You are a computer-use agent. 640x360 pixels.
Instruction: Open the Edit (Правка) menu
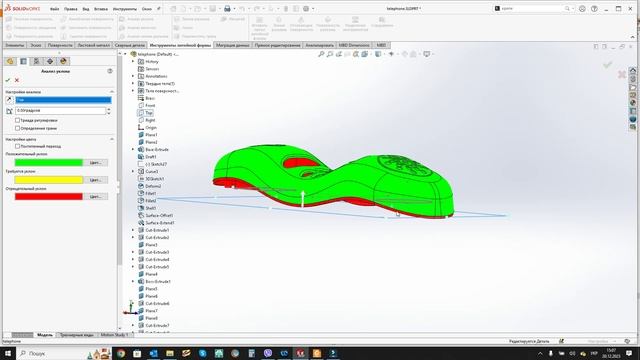[x=71, y=9]
